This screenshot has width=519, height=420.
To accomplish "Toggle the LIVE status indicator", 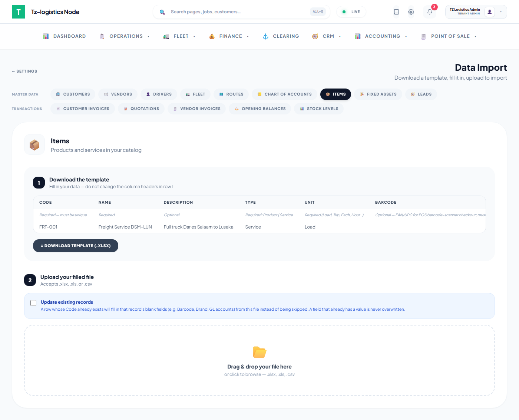I will tap(351, 12).
